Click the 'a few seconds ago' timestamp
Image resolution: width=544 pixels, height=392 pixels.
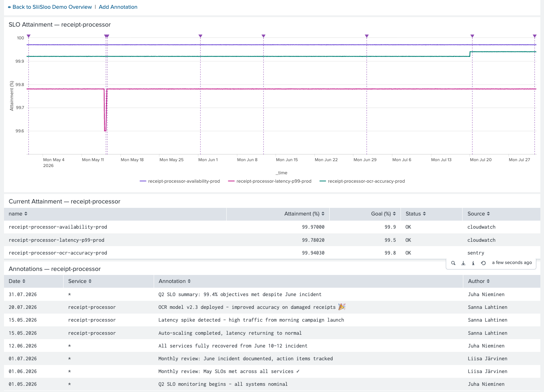(512, 263)
